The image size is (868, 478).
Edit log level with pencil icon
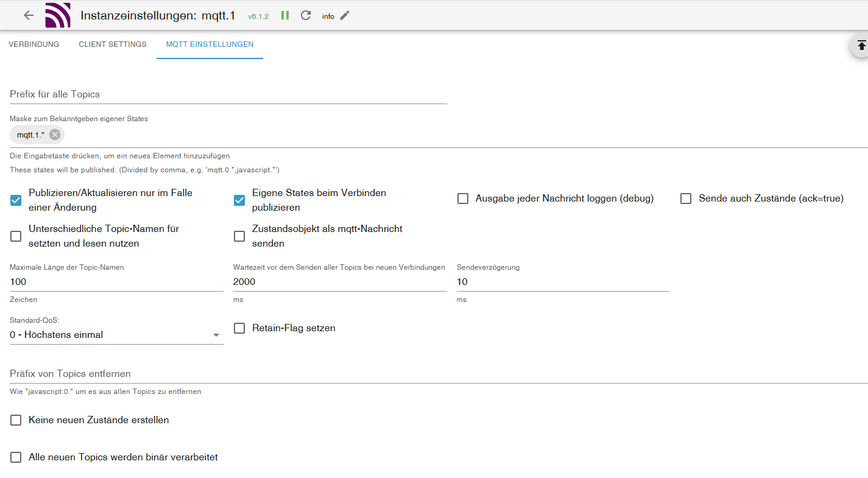(345, 15)
